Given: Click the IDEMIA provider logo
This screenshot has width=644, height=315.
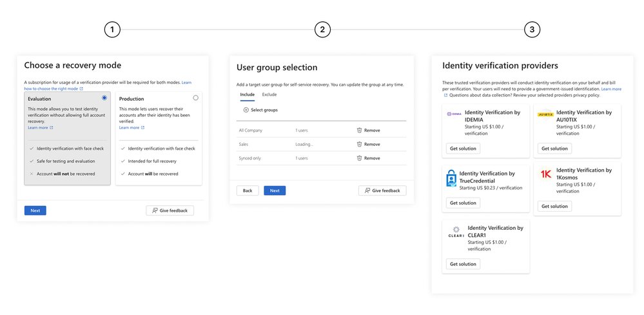Looking at the screenshot, I should point(454,114).
